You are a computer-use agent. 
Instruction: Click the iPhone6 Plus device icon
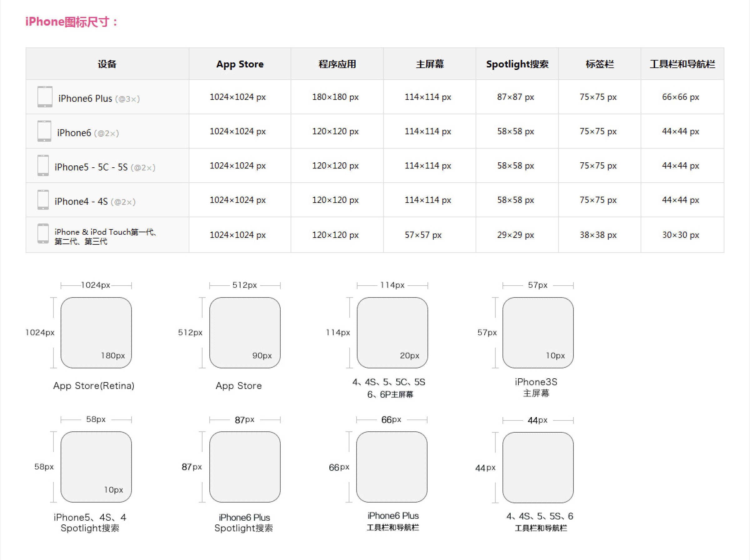point(45,97)
